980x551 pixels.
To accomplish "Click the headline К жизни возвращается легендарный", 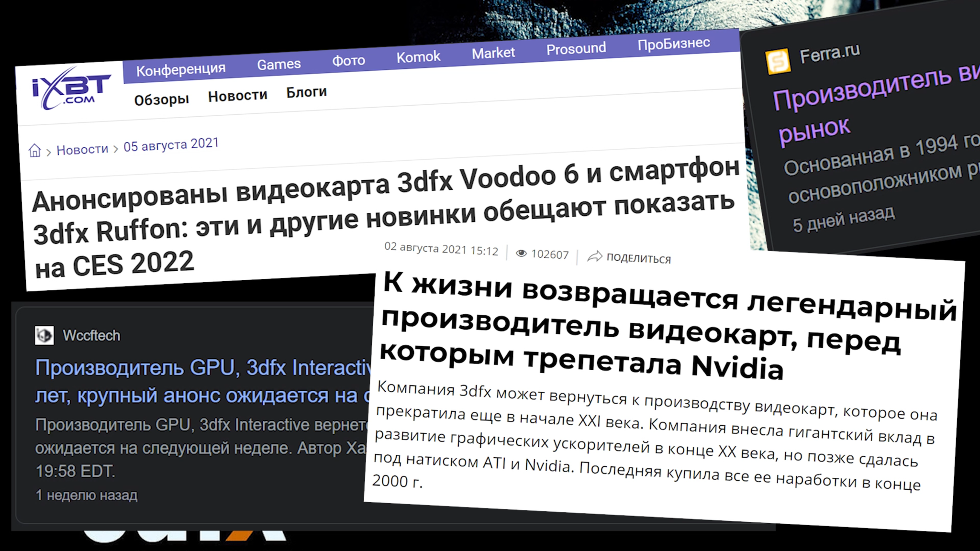I will point(668,327).
